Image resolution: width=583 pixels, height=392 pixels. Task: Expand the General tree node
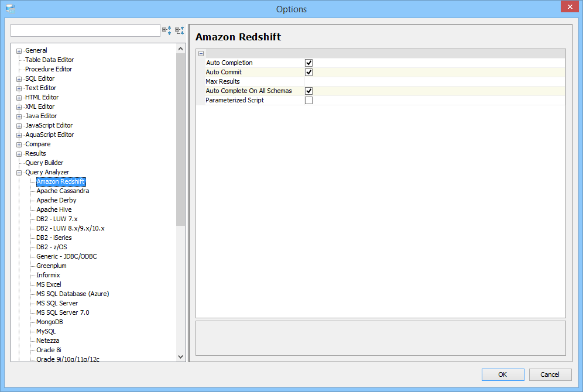pos(19,51)
